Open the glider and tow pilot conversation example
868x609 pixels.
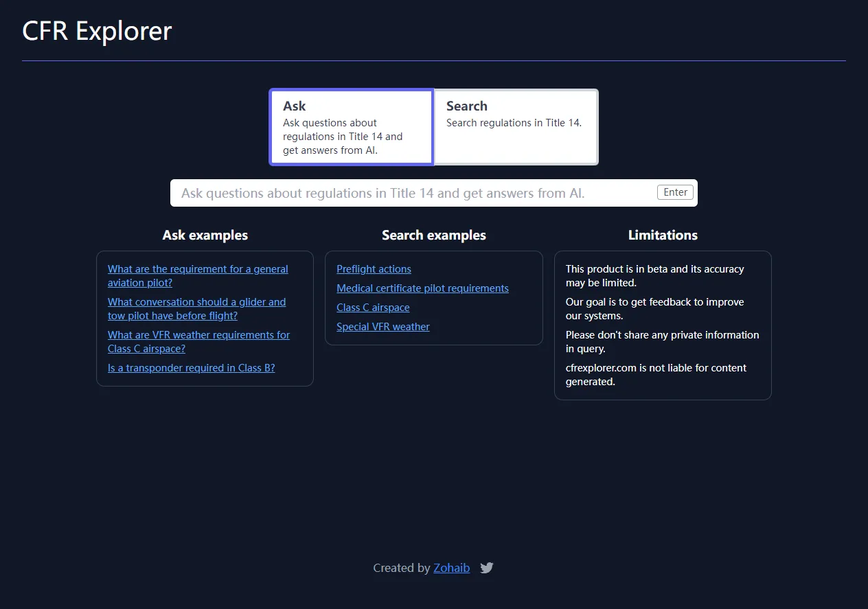coord(196,308)
